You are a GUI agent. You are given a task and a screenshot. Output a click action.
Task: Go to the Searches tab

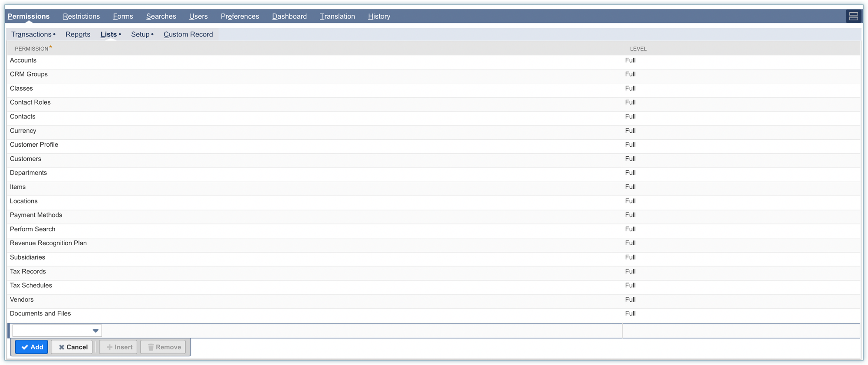161,16
